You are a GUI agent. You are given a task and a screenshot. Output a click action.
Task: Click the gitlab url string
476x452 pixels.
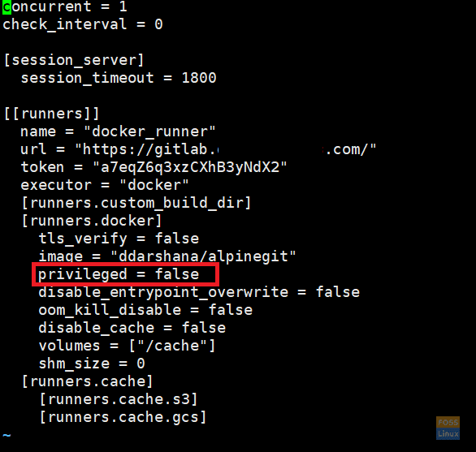coord(226,149)
